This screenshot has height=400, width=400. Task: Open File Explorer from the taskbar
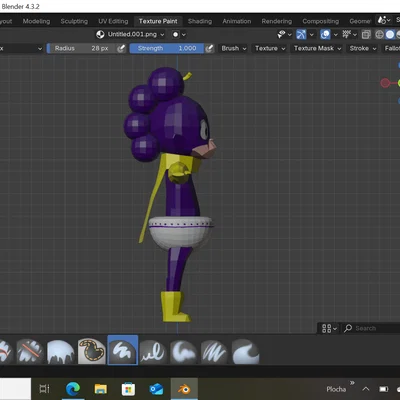click(101, 389)
